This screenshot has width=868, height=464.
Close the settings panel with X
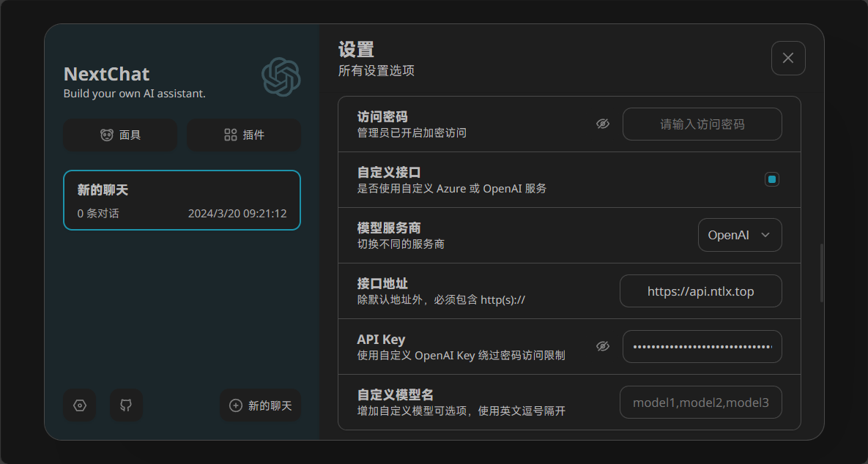pyautogui.click(x=788, y=59)
